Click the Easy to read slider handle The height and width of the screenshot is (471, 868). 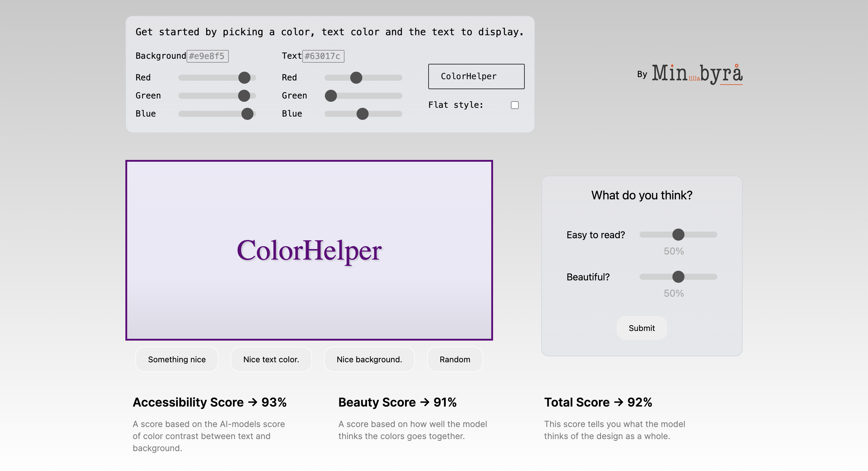click(678, 234)
